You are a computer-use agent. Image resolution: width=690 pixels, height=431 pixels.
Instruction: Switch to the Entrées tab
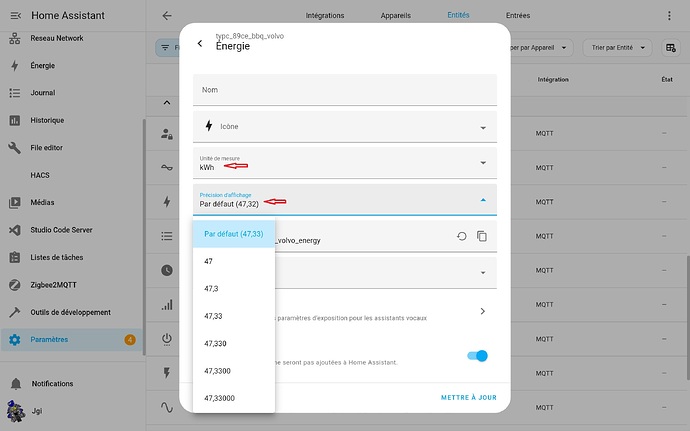518,15
